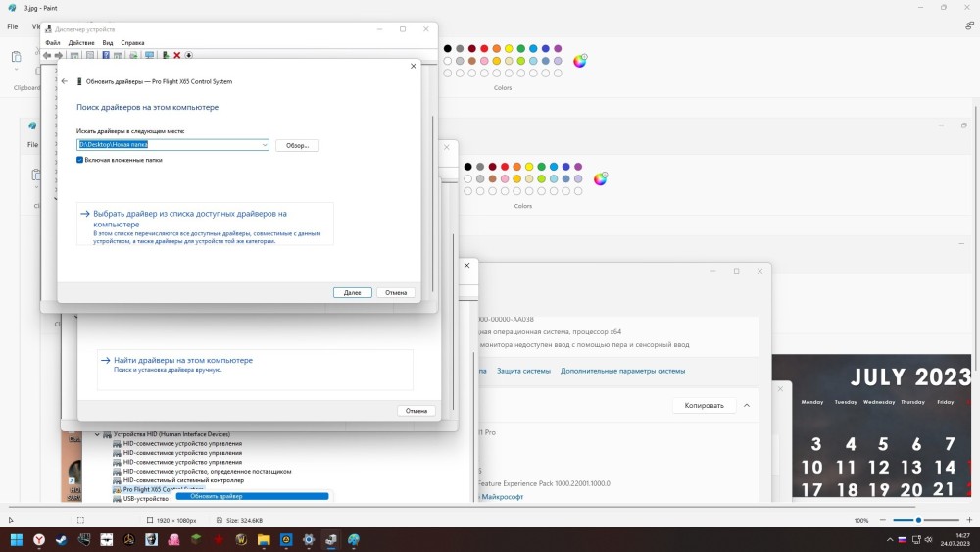Click the back arrow in the driver wizard
This screenshot has width=980, height=552.
coord(65,81)
